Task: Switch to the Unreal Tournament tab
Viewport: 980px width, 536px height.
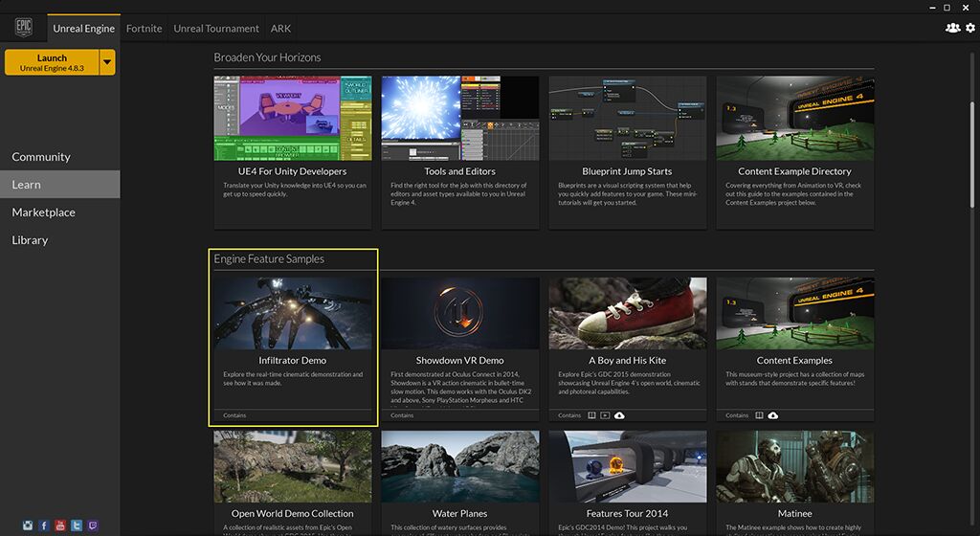Action: pyautogui.click(x=216, y=29)
